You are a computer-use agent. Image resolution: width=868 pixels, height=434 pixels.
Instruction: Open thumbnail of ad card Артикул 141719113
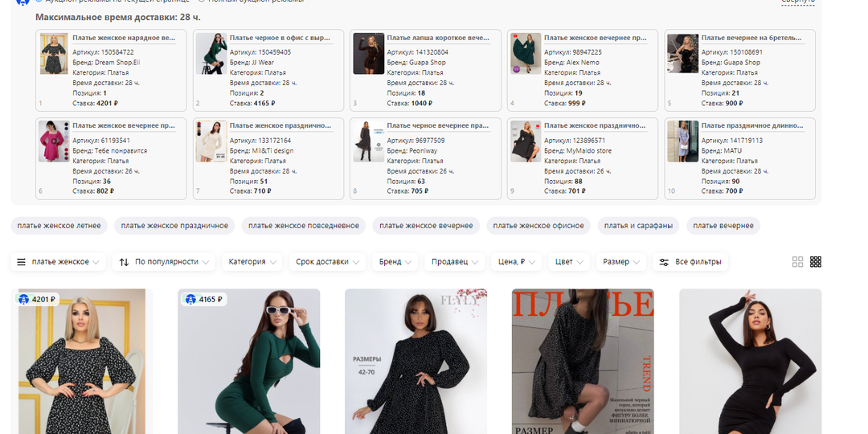pos(682,141)
